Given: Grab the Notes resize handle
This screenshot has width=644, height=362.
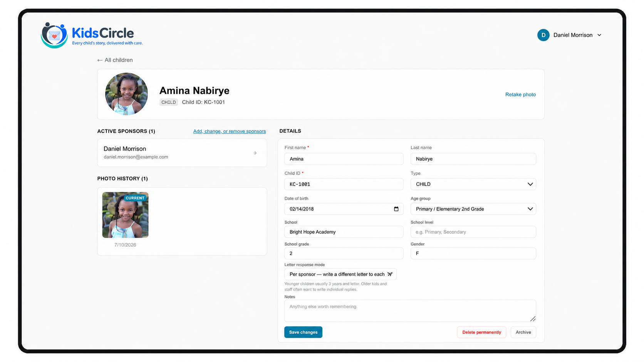Looking at the screenshot, I should [533, 319].
